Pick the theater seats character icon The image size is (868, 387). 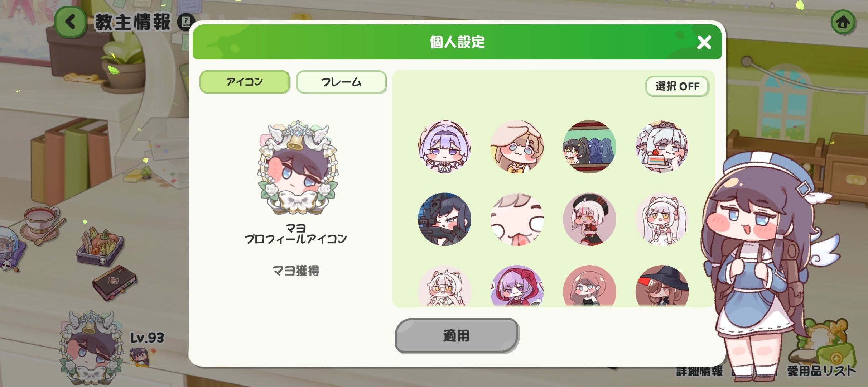point(589,147)
